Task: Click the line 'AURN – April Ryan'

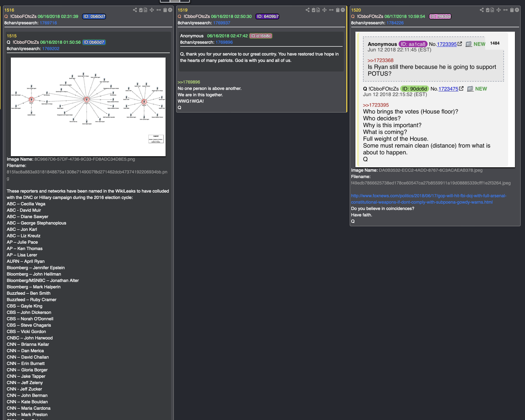Action: pyautogui.click(x=26, y=261)
